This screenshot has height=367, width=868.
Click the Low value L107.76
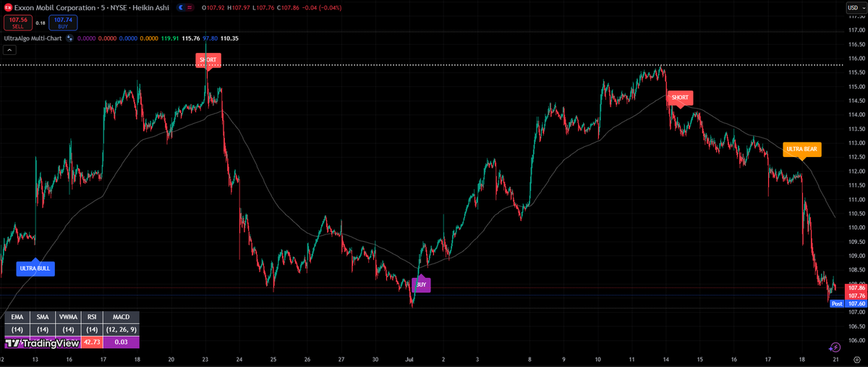[x=263, y=7]
